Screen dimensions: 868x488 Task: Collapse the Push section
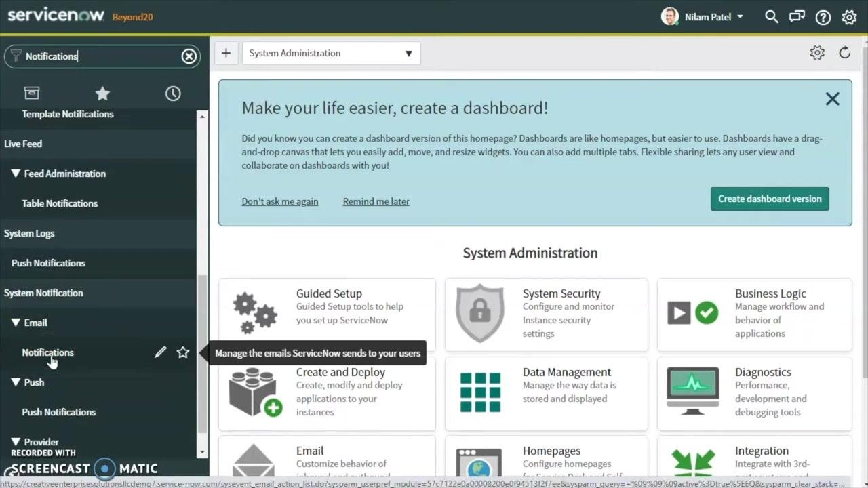pyautogui.click(x=16, y=382)
